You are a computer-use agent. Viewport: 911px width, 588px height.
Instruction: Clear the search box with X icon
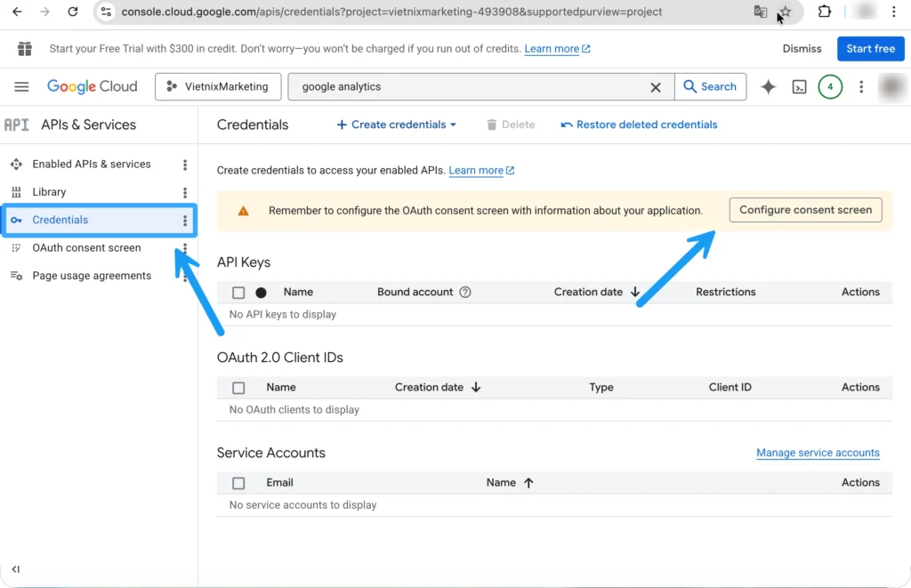pyautogui.click(x=656, y=87)
